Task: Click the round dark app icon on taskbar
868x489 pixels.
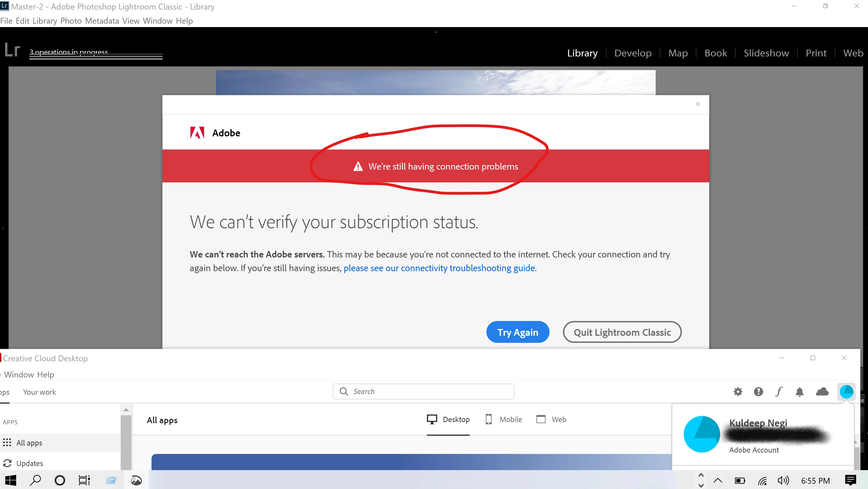Action: pyautogui.click(x=136, y=480)
